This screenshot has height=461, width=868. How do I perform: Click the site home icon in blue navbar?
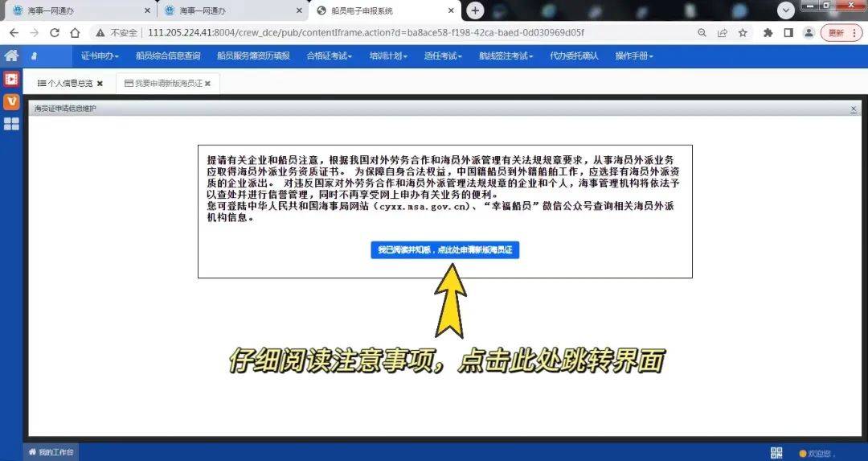click(11, 56)
